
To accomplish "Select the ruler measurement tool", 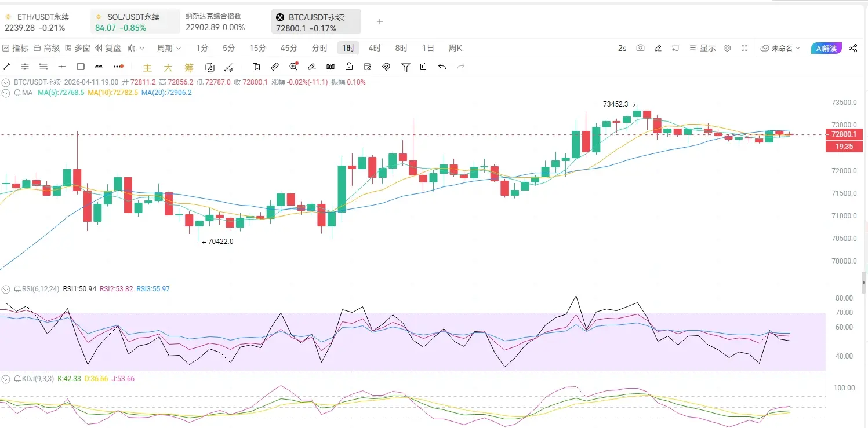I will 275,67.
